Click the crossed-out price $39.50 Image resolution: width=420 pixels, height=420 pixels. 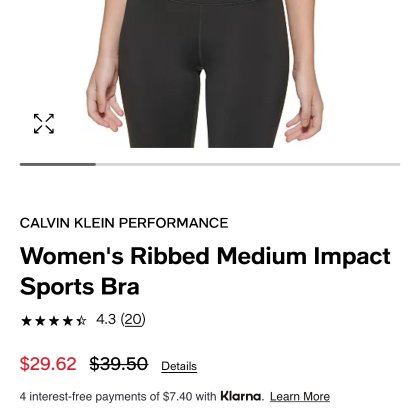[119, 363]
